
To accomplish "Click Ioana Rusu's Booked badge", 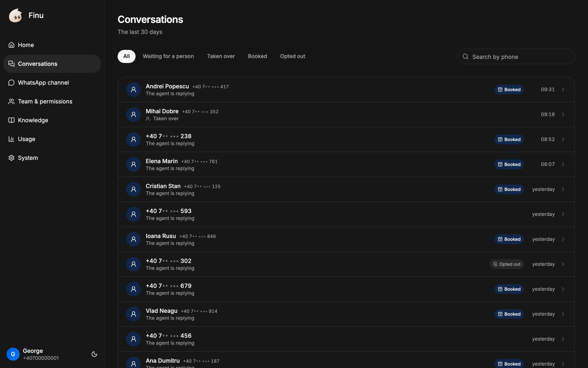I will point(509,239).
